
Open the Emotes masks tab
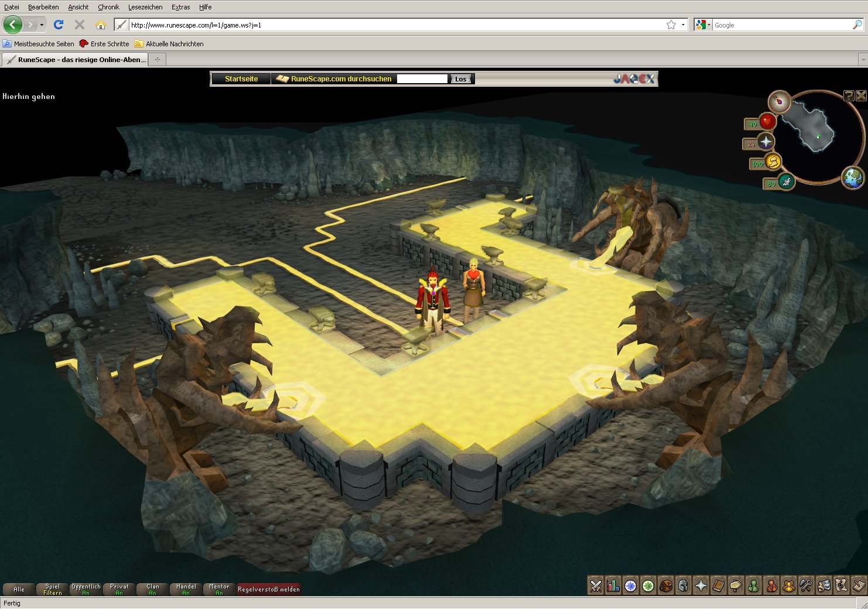[x=823, y=586]
